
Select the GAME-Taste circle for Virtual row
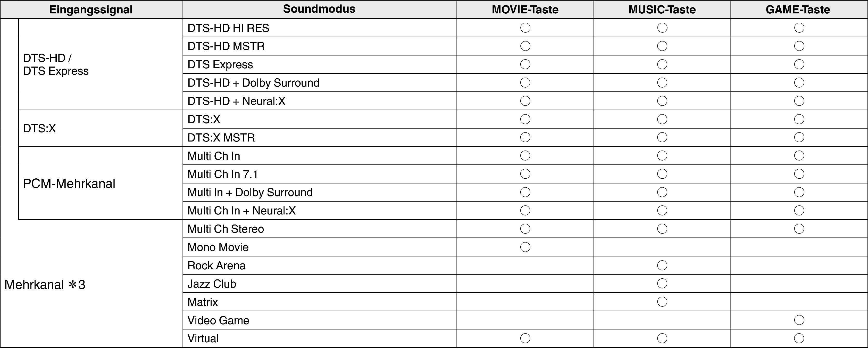pos(799,338)
